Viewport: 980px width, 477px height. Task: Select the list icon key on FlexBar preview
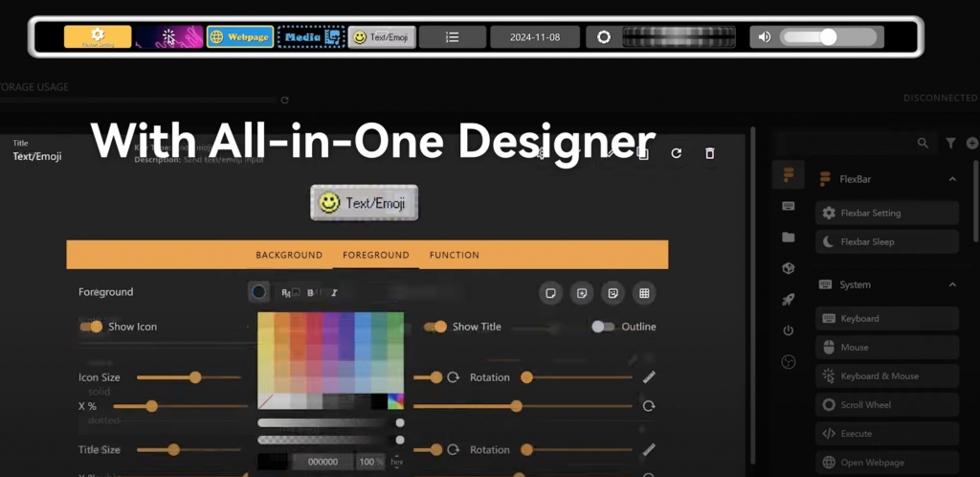[453, 37]
